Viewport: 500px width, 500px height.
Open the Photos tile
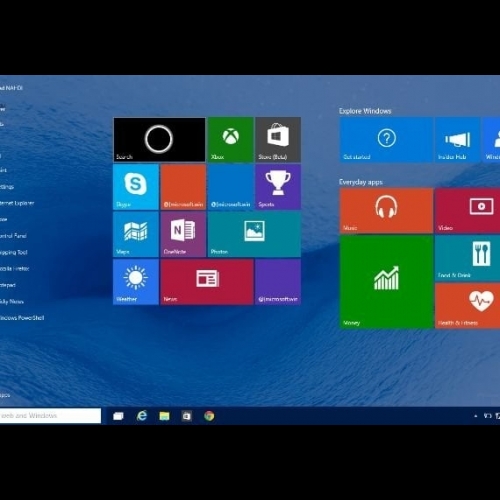[x=254, y=234]
